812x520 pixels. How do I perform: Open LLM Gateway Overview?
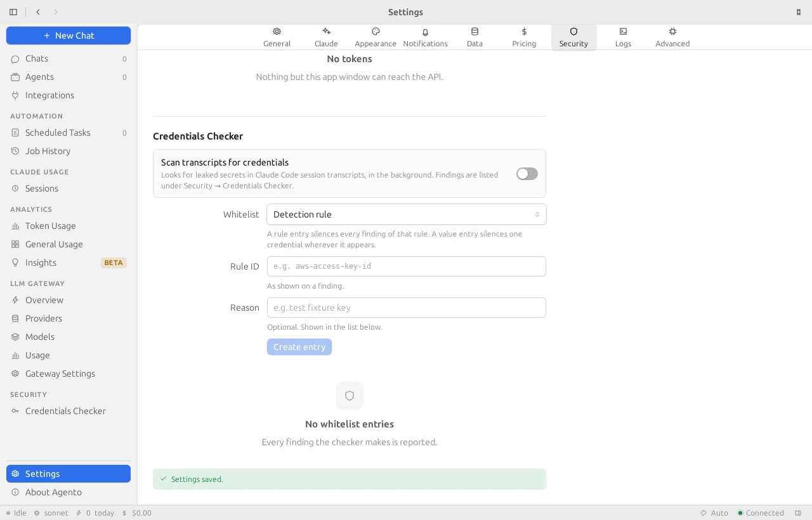[69, 300]
